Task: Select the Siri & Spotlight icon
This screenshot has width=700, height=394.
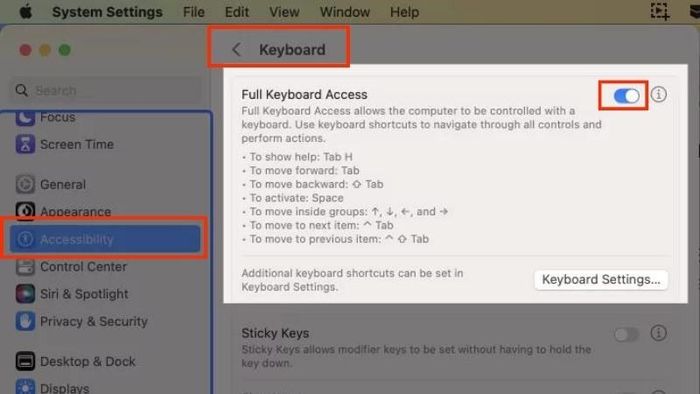Action: point(25,294)
